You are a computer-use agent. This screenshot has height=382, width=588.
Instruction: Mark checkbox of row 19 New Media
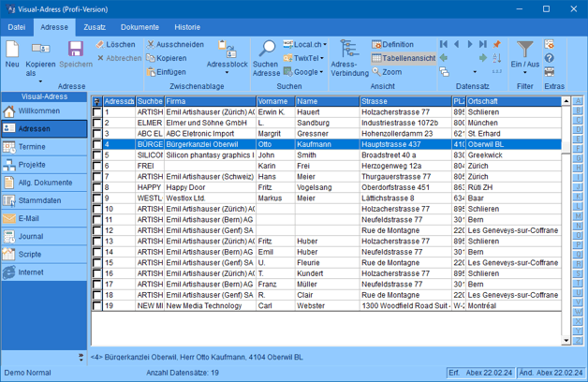(x=97, y=306)
